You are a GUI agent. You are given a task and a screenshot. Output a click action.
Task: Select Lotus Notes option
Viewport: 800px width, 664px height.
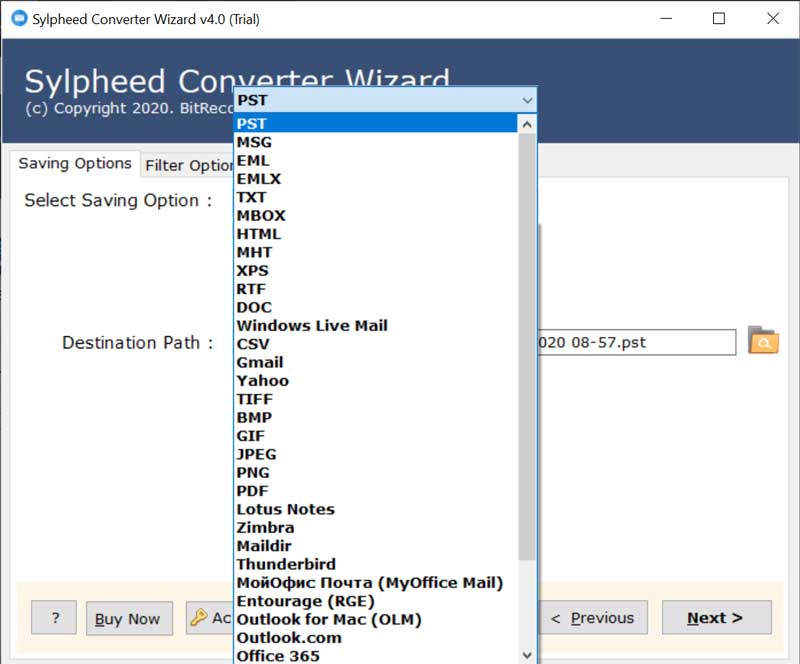click(376, 509)
